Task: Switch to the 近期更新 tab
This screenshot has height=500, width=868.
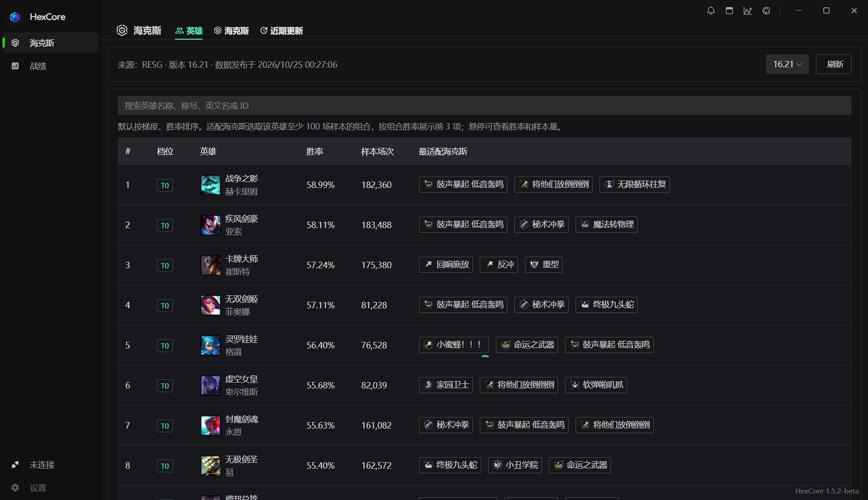Action: [x=281, y=31]
